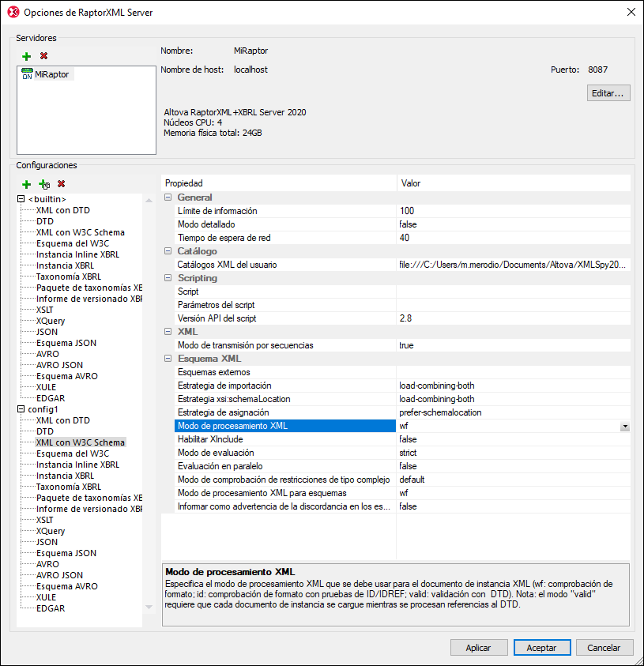The image size is (644, 666).
Task: Open the Modo de procesamiento XML value dropdown
Action: click(624, 426)
